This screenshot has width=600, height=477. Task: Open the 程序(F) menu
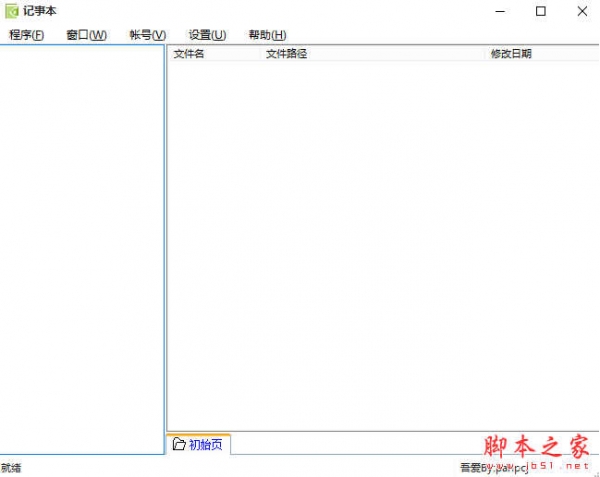coord(26,35)
